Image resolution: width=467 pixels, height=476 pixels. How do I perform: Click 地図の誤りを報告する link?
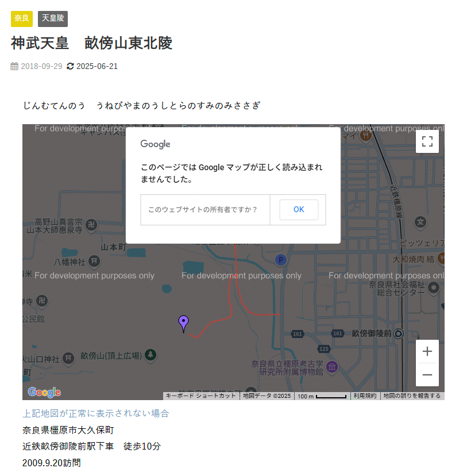(x=412, y=396)
